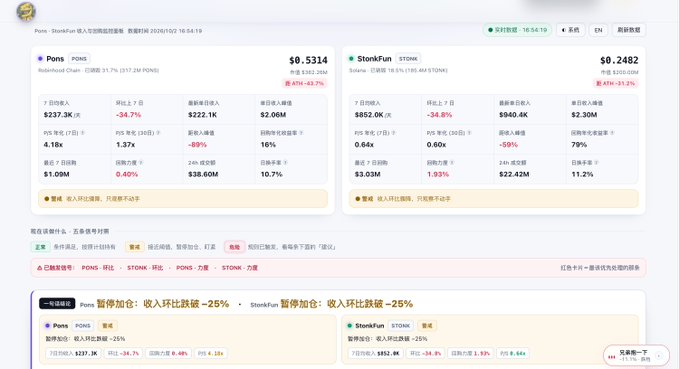Click the 警戒 tag in Pons summary card
Screen dimensions: 679x369
pyautogui.click(x=107, y=326)
